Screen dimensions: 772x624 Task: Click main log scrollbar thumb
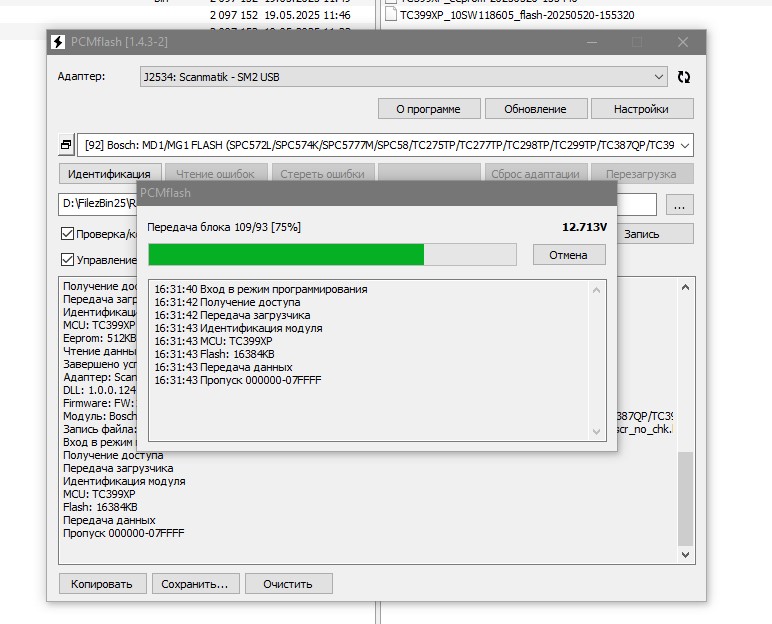(x=685, y=498)
